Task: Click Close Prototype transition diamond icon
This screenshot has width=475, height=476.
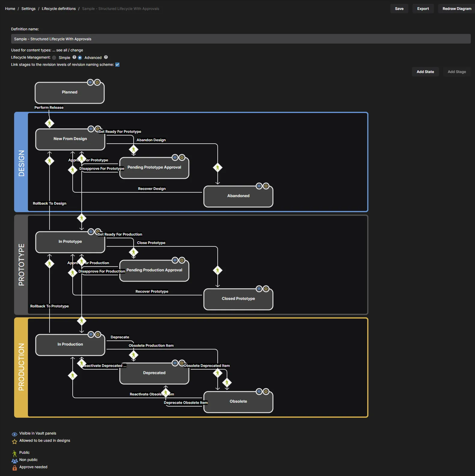Action: tap(218, 270)
